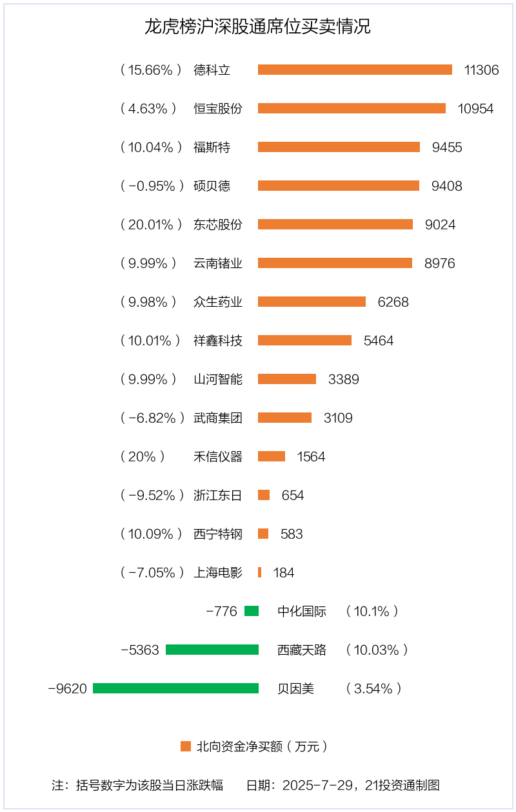The height and width of the screenshot is (812, 516).
Task: Select the 祥鑫科技 orange bar
Action: click(x=304, y=340)
